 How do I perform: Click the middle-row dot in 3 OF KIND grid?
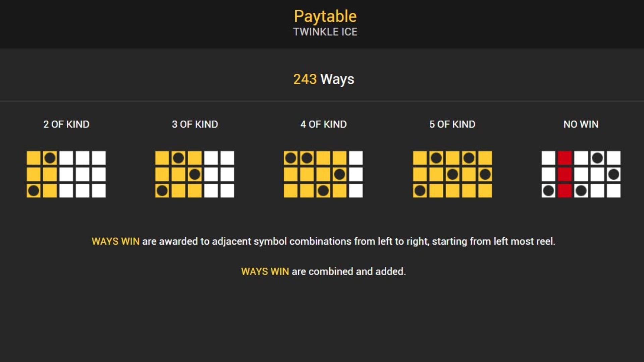(x=195, y=174)
